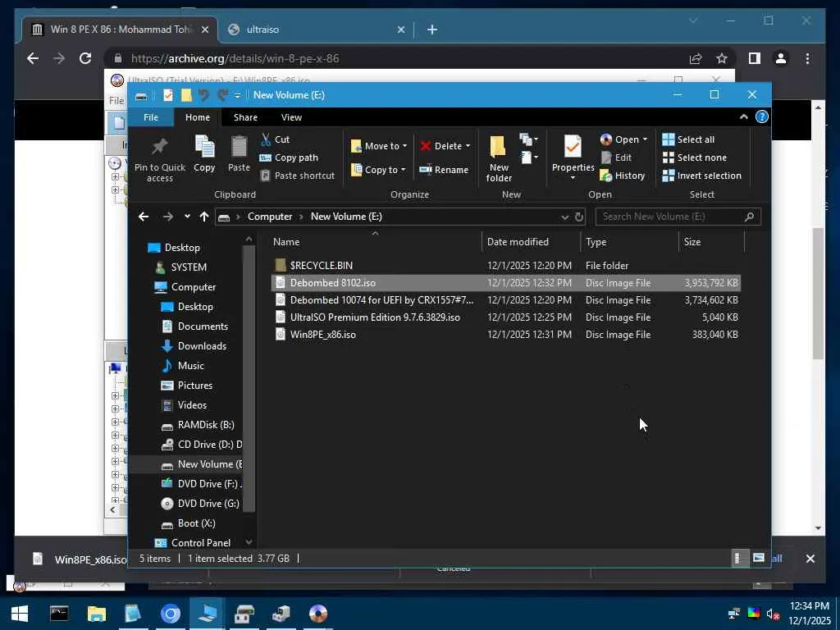Open the Copy to dropdown
Image resolution: width=840 pixels, height=630 pixels.
[378, 170]
